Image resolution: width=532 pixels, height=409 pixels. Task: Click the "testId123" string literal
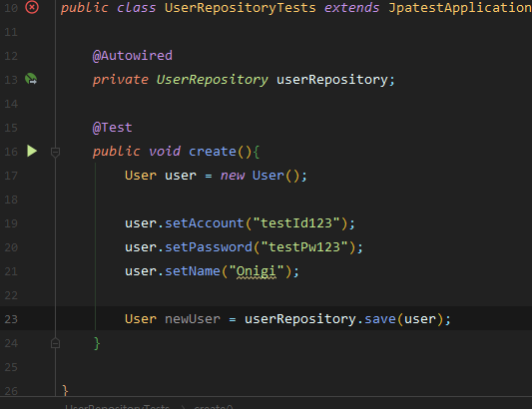pos(295,223)
